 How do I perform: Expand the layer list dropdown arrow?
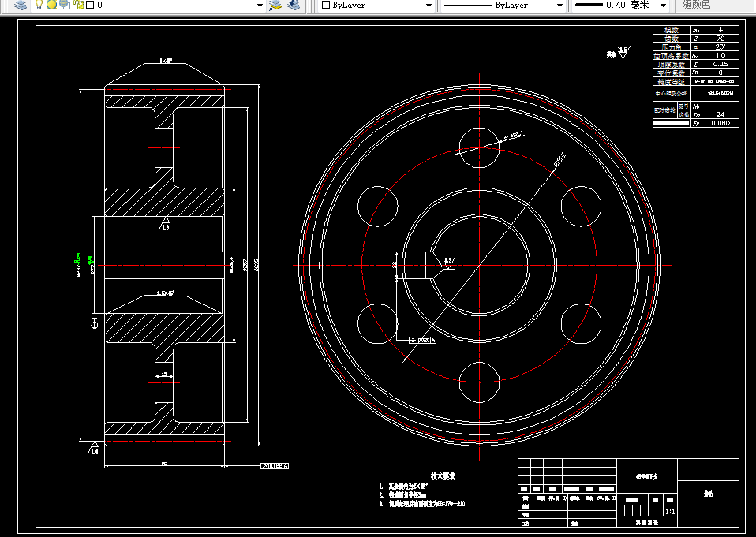(260, 6)
